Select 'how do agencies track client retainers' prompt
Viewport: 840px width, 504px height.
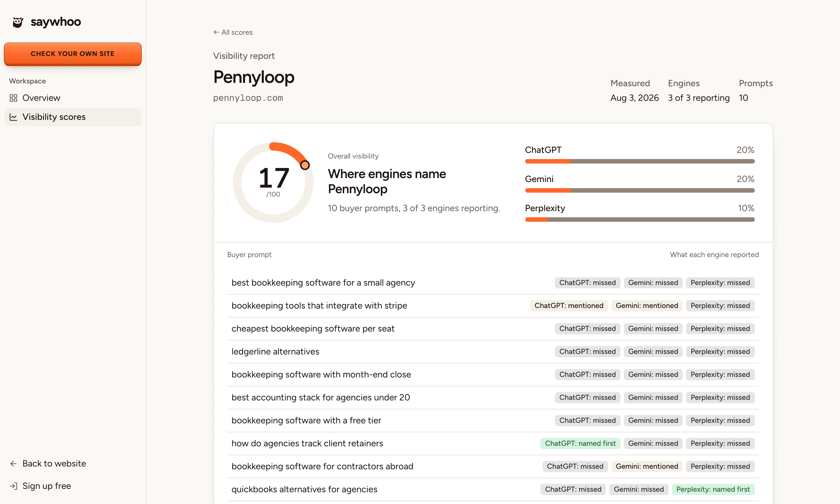307,444
